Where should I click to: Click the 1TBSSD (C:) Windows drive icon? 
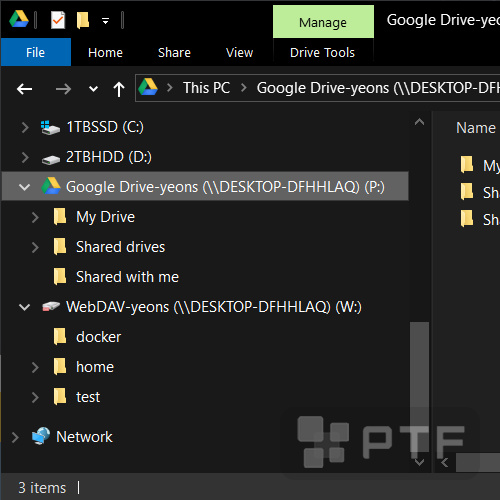pyautogui.click(x=50, y=128)
